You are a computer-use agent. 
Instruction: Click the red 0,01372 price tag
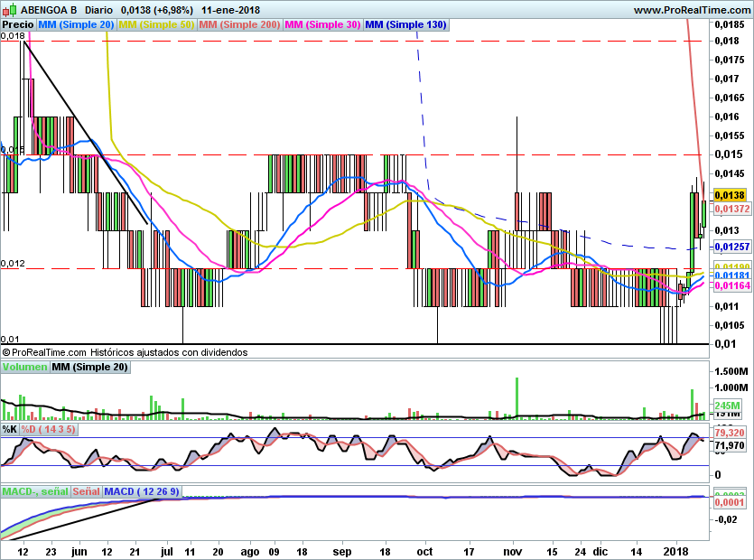pos(731,209)
